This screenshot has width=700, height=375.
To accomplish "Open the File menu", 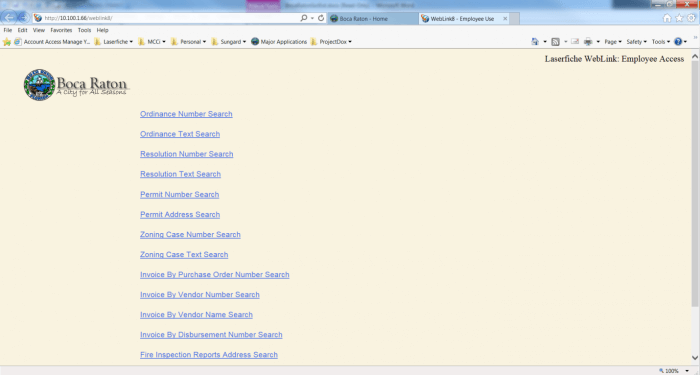I will pyautogui.click(x=8, y=30).
